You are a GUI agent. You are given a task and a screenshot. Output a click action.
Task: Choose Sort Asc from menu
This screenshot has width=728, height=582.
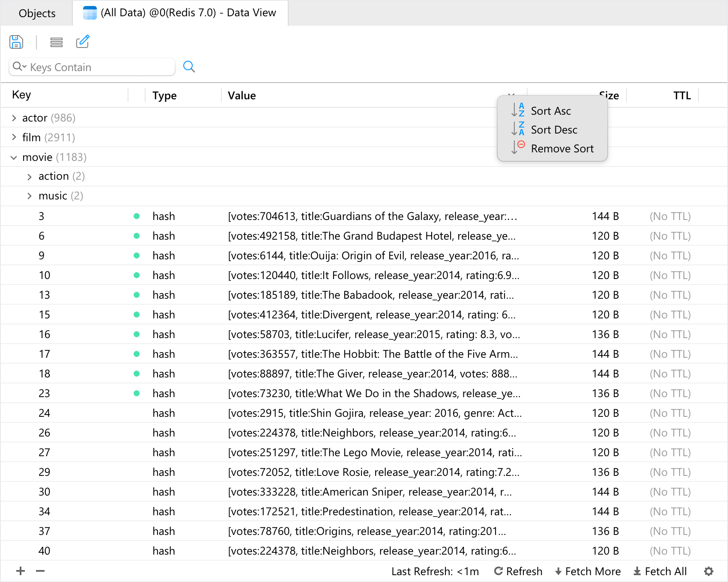tap(552, 111)
